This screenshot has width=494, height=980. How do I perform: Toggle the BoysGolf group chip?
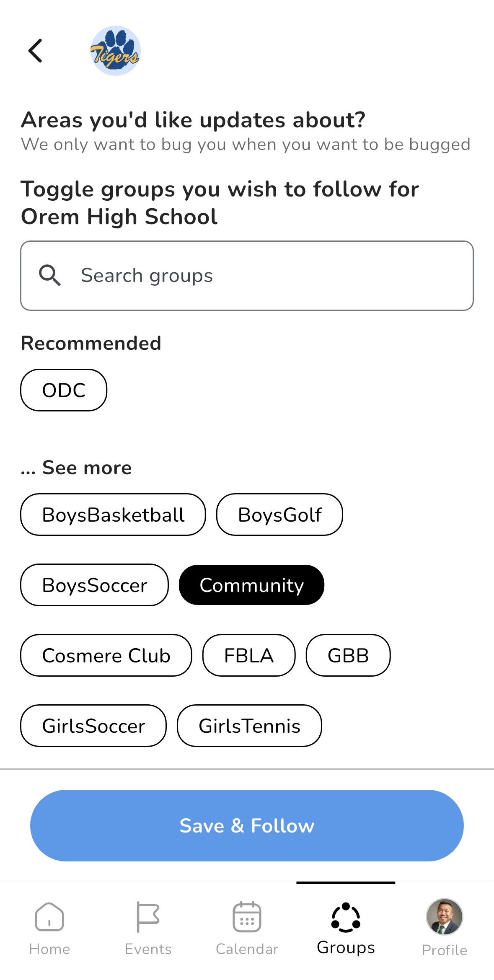point(279,515)
